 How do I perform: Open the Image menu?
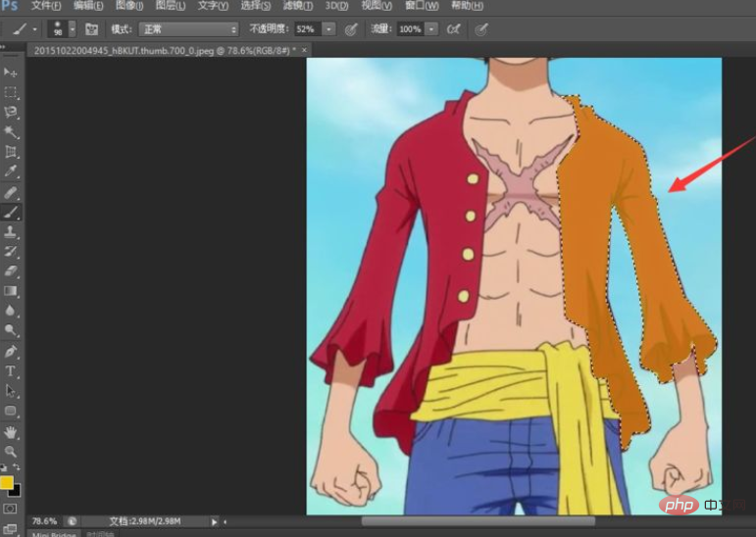tap(129, 6)
